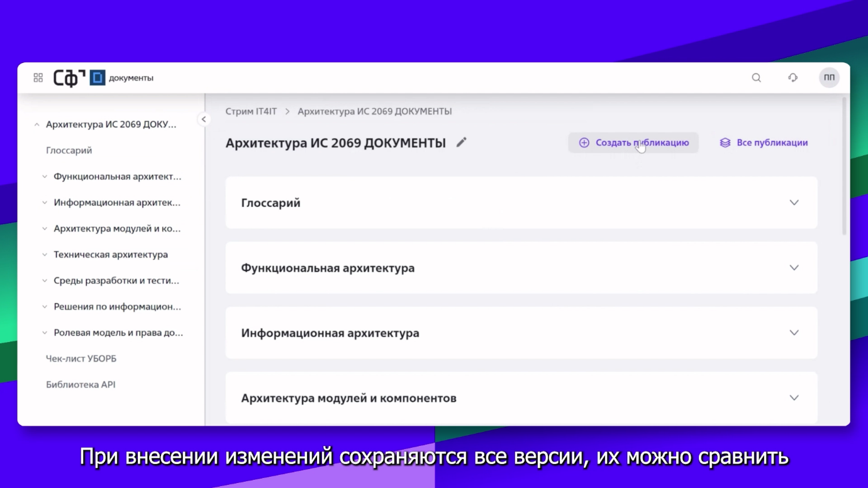This screenshot has height=488, width=868.
Task: Expand Архитектура модулей и ко... tree arrow
Action: point(45,229)
